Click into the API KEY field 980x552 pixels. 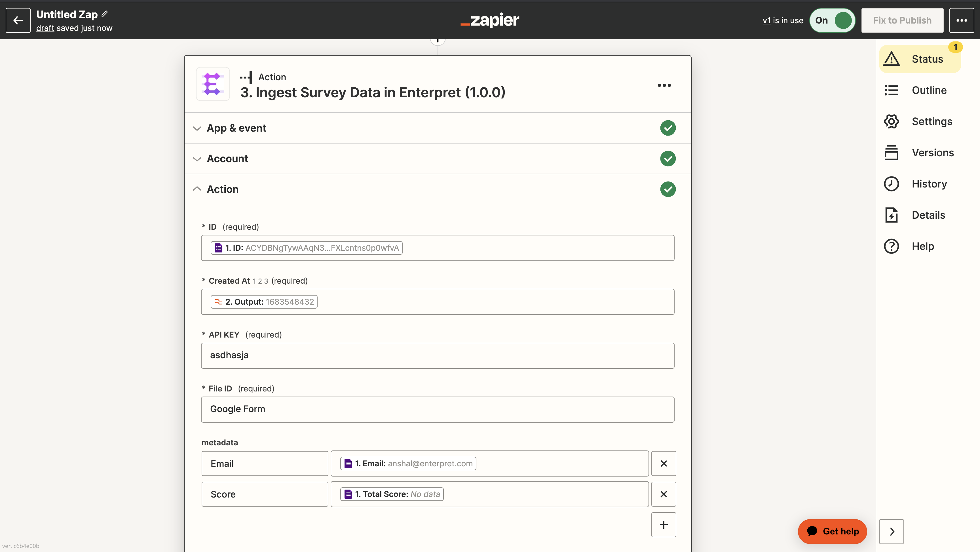[x=438, y=355]
